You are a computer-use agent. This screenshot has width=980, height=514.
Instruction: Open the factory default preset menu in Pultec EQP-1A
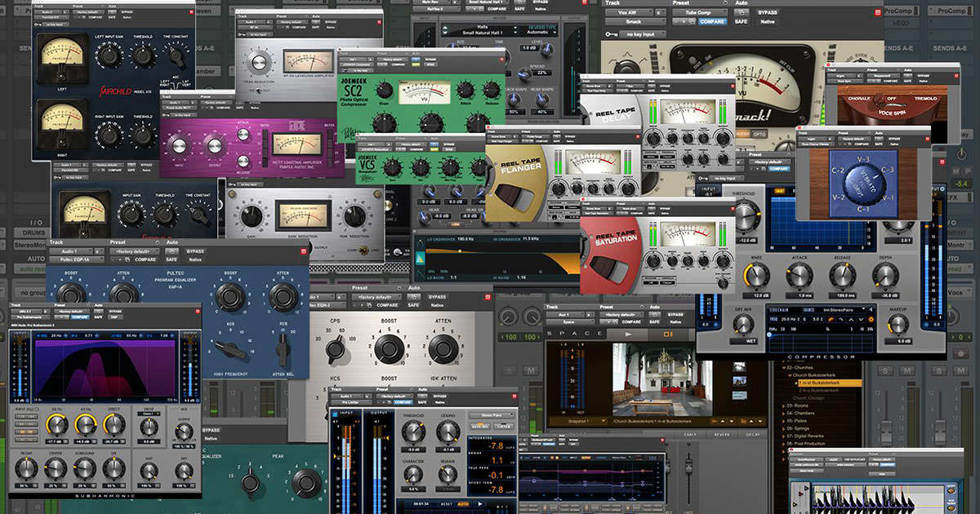[135, 251]
